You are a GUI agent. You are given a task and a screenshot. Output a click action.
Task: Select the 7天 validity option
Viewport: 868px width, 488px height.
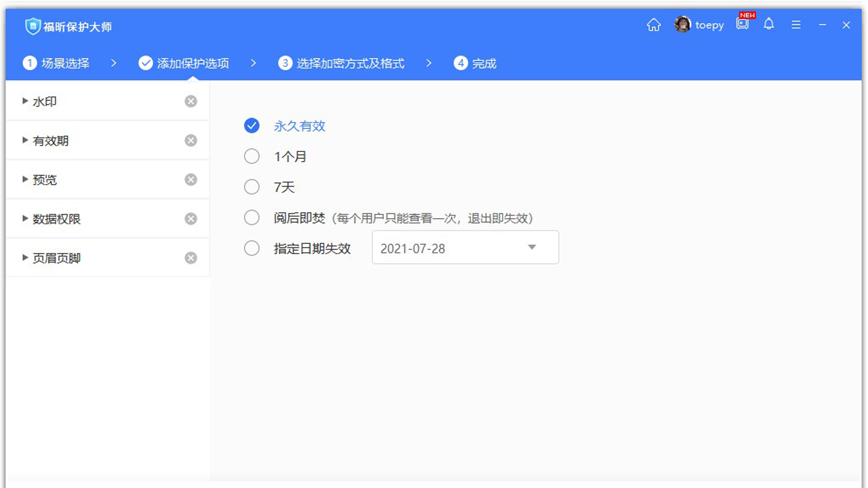[252, 186]
